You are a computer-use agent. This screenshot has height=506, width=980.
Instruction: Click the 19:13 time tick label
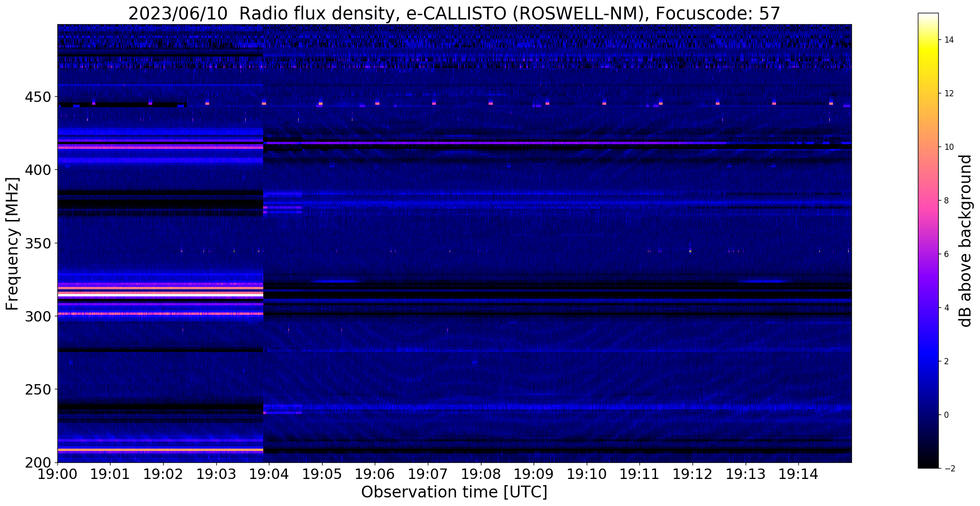point(746,474)
